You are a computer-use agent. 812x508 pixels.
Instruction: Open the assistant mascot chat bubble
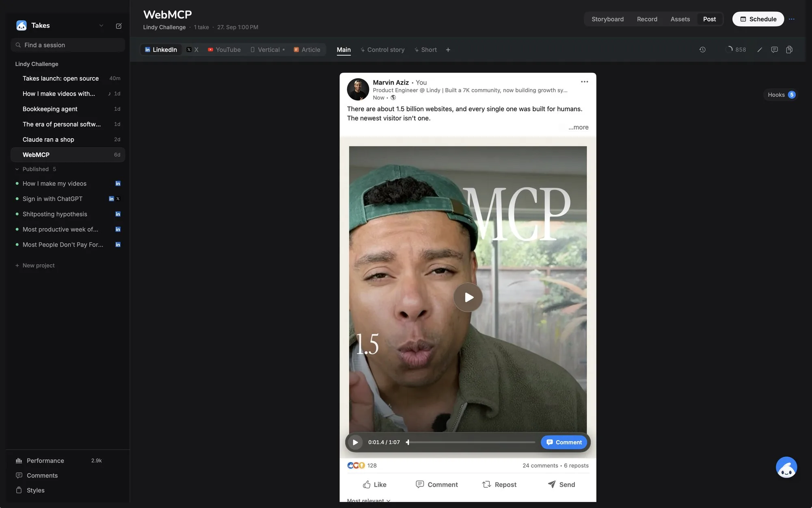click(x=786, y=467)
